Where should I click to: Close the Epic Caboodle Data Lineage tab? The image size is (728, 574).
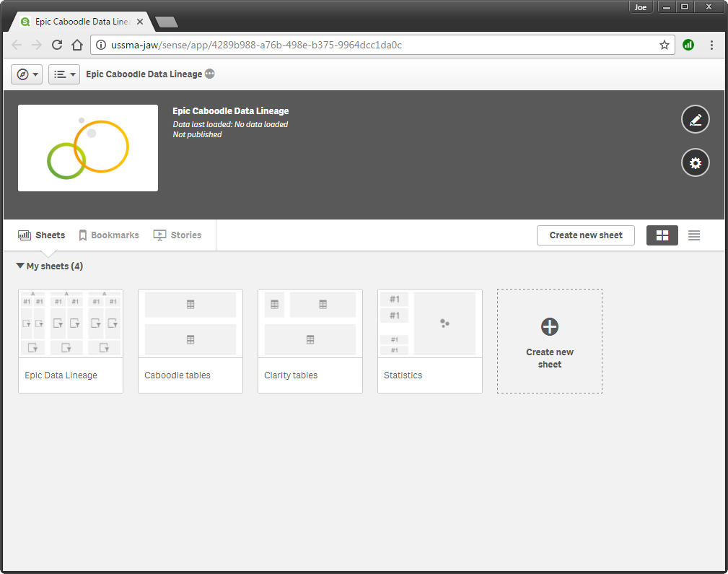[140, 22]
